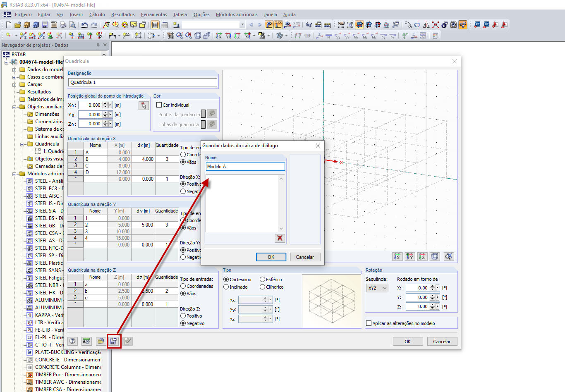565x392 pixels.
Task: Show shear force Vy results icon
Action: click(x=338, y=36)
